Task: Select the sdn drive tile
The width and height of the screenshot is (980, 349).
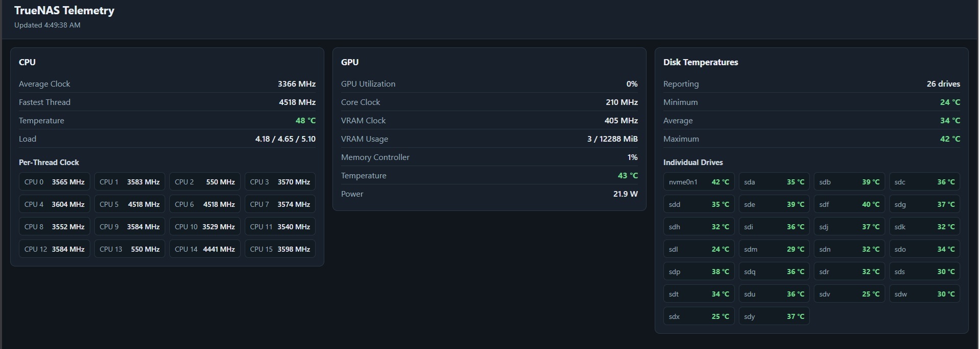Action: (x=849, y=249)
